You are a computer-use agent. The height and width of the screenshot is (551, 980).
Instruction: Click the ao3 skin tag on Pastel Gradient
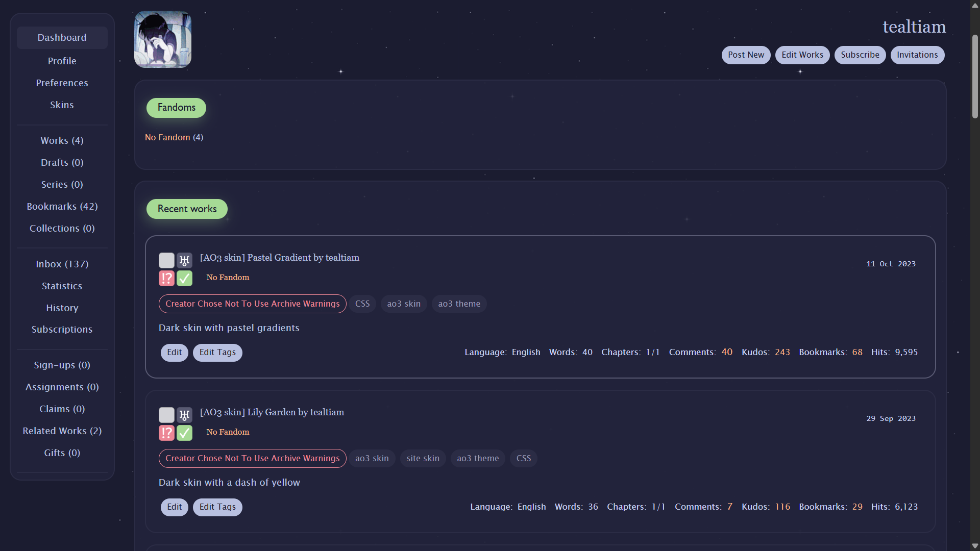click(x=404, y=304)
